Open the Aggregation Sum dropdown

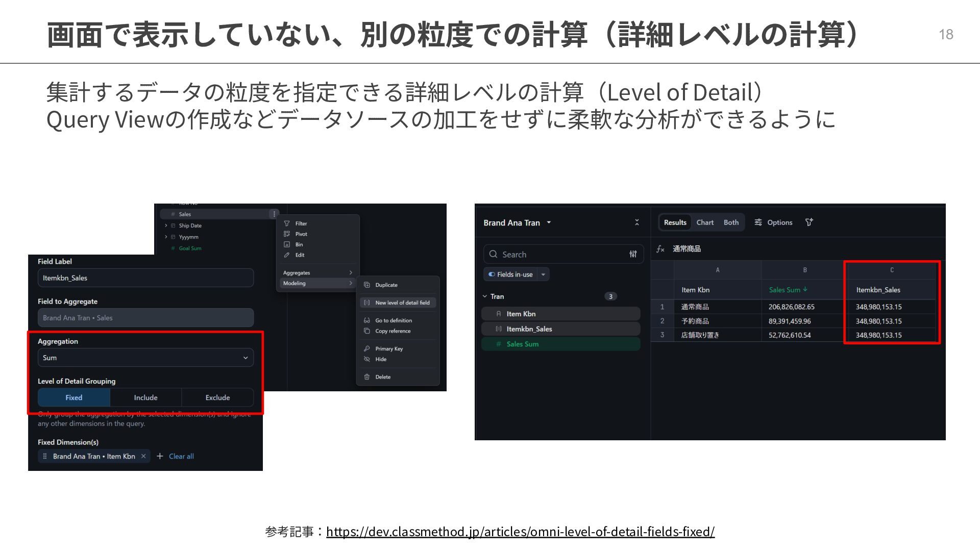tap(145, 358)
